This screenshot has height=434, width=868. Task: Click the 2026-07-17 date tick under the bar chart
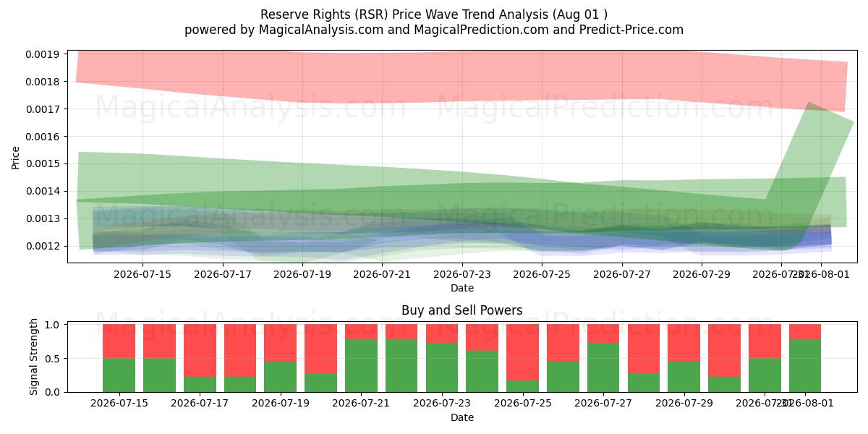[x=200, y=404]
